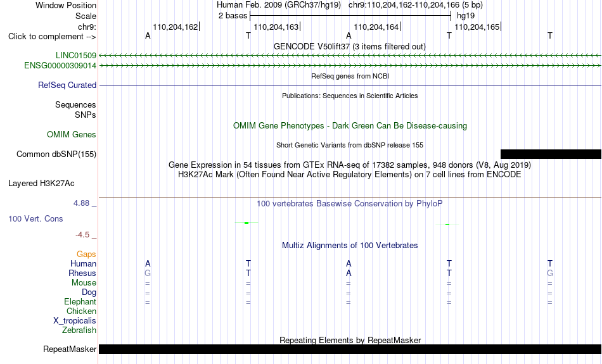Click 'Repeating Elements by RepeatMasker' title

pos(350,340)
